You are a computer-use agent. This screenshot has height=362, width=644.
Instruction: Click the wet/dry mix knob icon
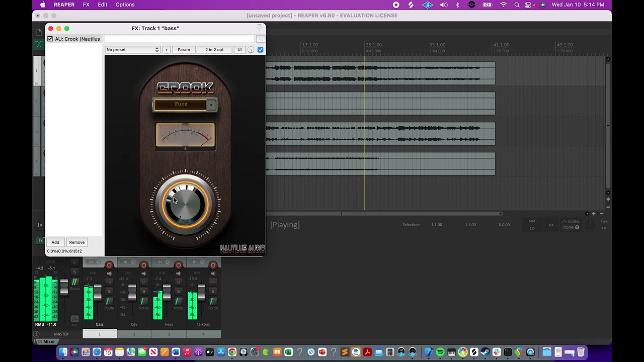pos(251,50)
